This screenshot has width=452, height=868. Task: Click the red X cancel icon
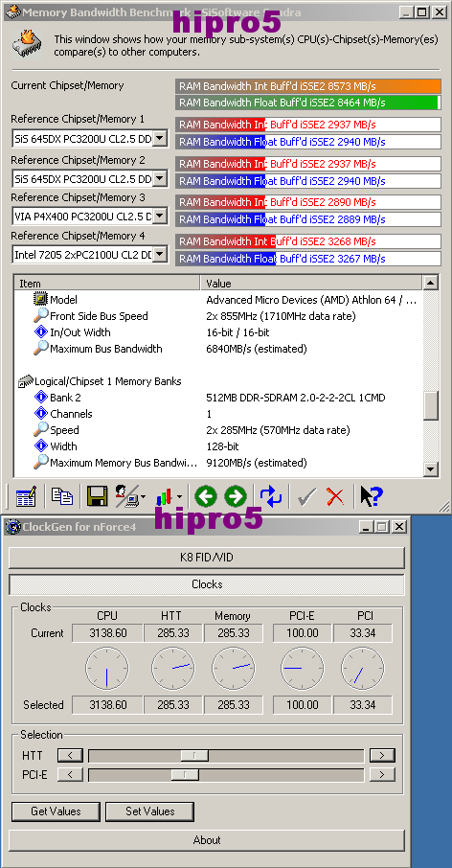coord(335,496)
